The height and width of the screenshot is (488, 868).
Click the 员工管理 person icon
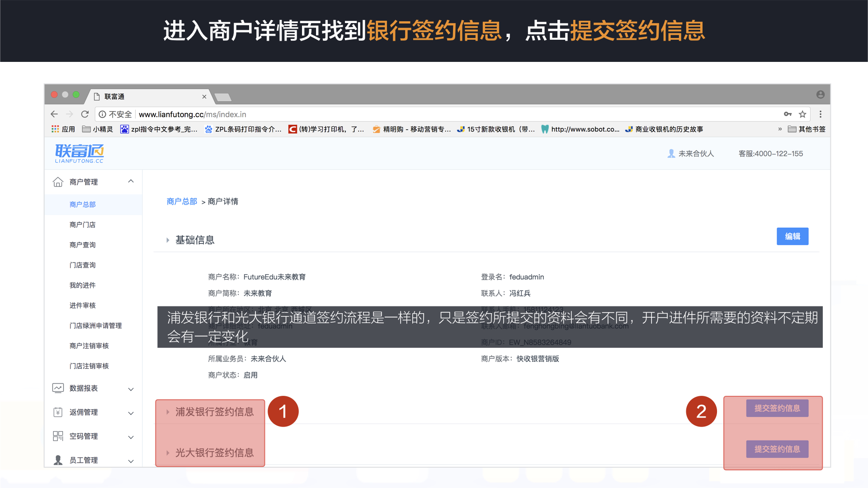(x=58, y=460)
